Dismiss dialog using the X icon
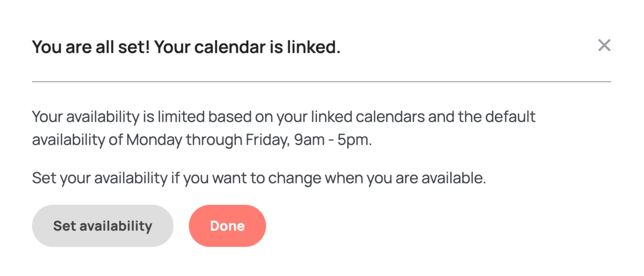This screenshot has height=276, width=644. [x=604, y=46]
